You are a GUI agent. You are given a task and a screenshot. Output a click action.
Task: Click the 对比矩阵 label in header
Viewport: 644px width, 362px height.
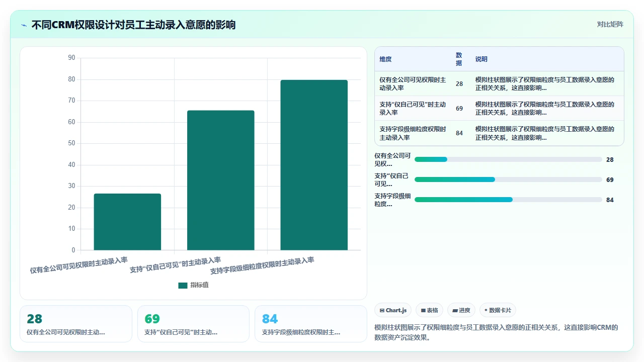[x=610, y=24]
